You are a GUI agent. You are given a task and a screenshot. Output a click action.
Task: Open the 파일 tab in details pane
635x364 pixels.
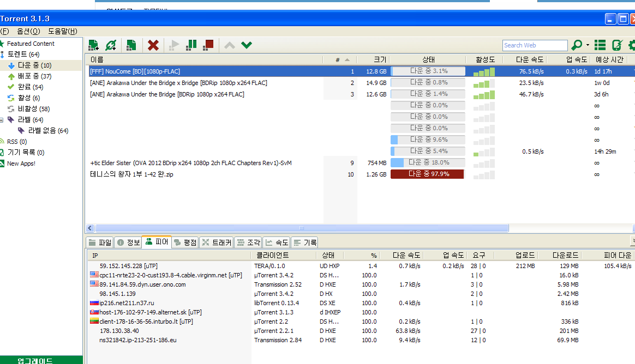pyautogui.click(x=100, y=242)
